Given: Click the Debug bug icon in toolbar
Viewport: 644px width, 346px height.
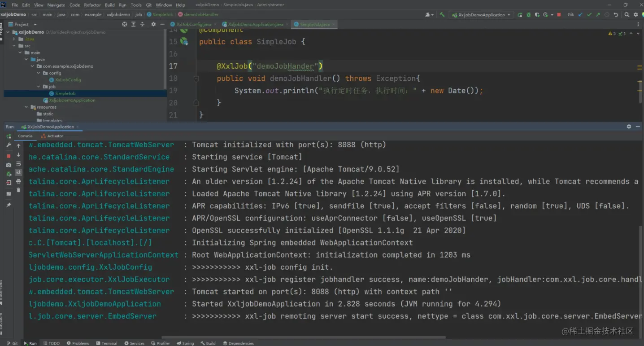Looking at the screenshot, I should [528, 15].
